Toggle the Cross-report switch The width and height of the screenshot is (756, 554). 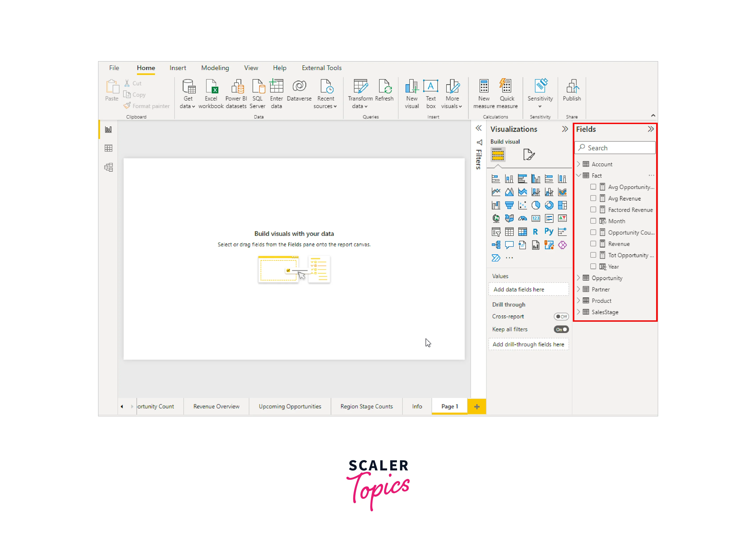click(x=561, y=317)
